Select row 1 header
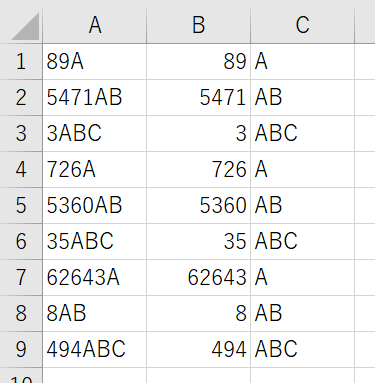This screenshot has height=383, width=375. coord(21,62)
